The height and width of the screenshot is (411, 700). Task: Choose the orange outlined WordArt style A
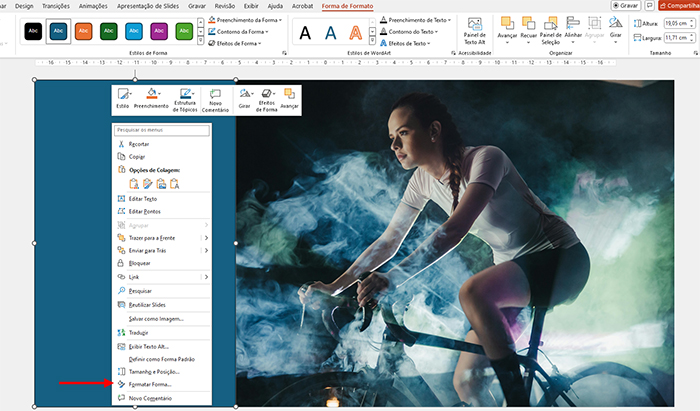(x=355, y=33)
